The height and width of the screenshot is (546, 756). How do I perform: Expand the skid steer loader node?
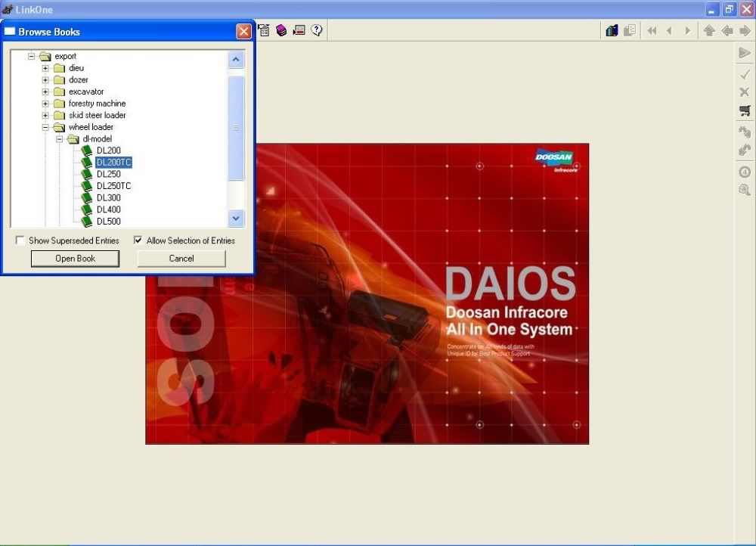[45, 115]
